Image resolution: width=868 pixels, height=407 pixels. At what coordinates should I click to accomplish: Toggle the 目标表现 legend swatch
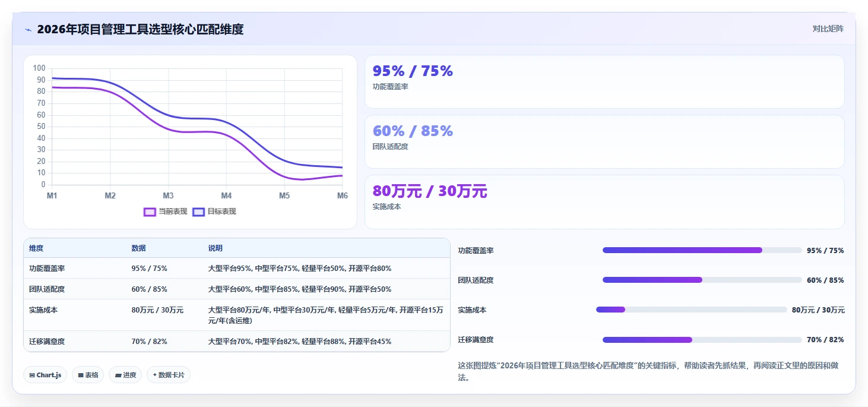pyautogui.click(x=199, y=212)
